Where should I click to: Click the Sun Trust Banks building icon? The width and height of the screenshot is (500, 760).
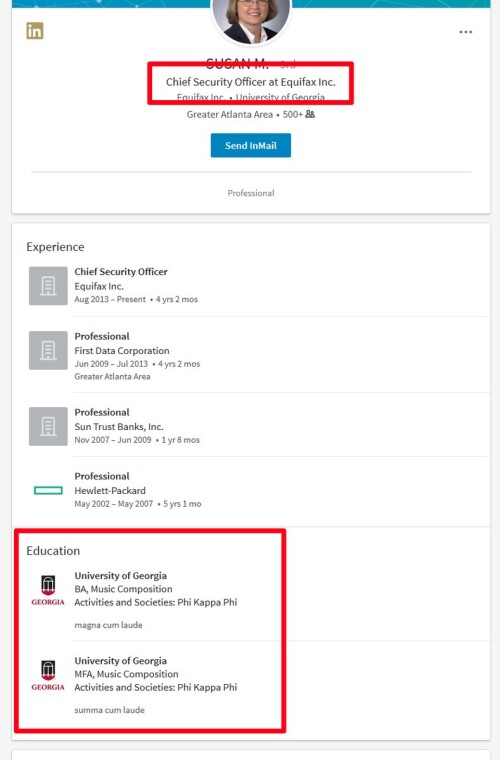pyautogui.click(x=48, y=426)
